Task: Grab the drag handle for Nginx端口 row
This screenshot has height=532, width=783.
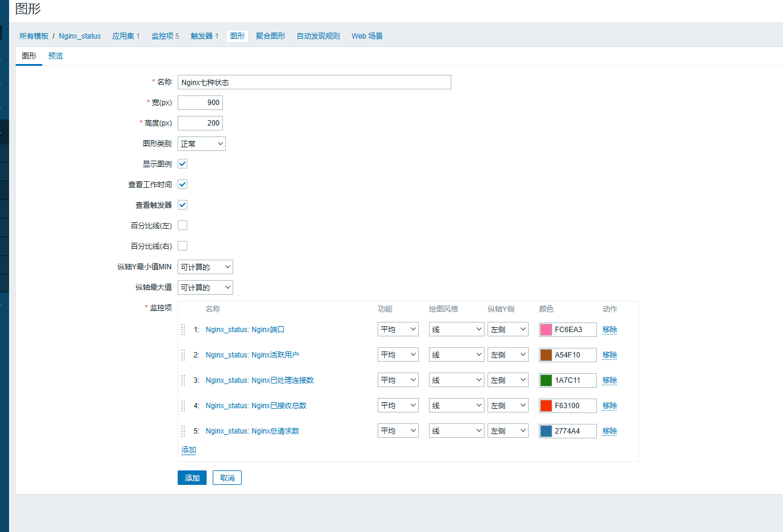Action: point(183,330)
